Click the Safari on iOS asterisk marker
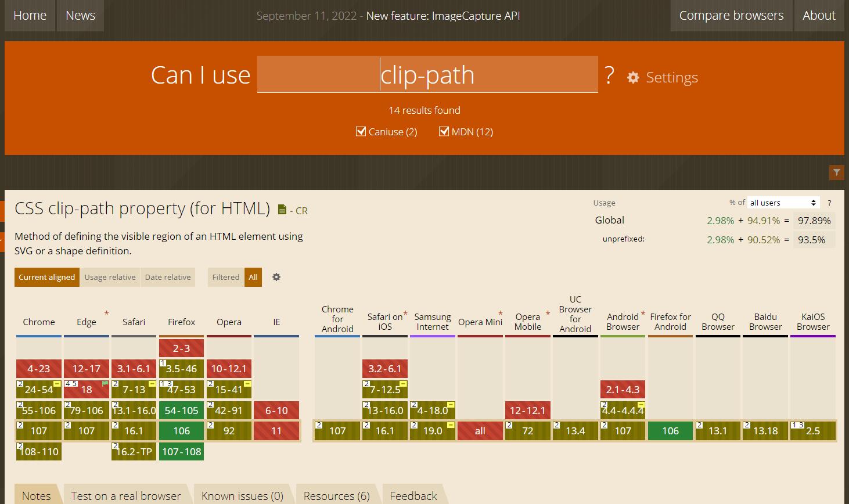Viewport: 849px width, 504px height. point(405,314)
